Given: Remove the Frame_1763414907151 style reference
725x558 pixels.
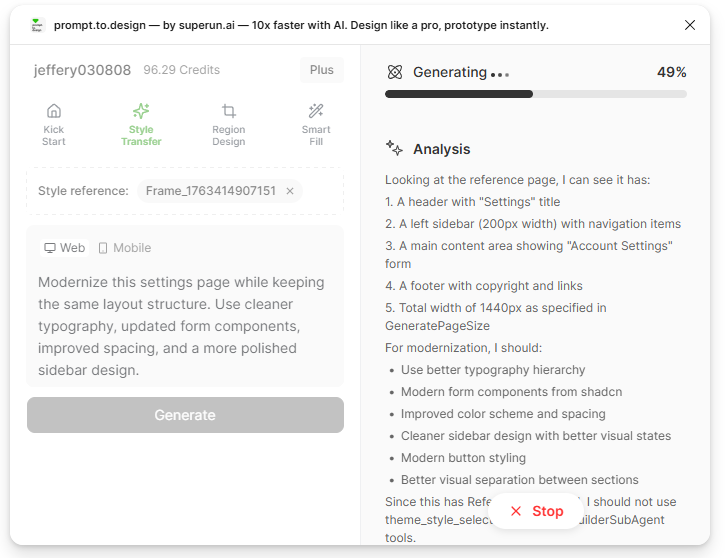Looking at the screenshot, I should click(x=290, y=191).
